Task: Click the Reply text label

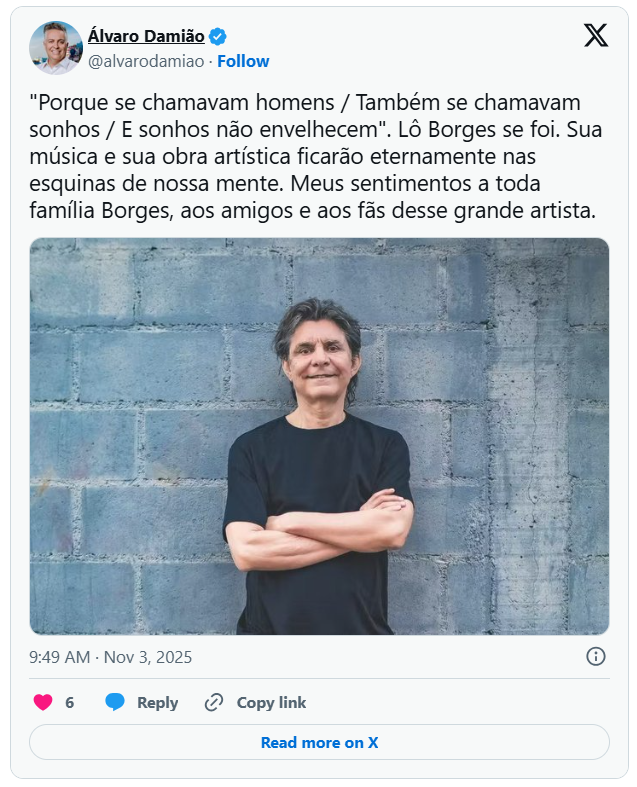Action: click(158, 702)
